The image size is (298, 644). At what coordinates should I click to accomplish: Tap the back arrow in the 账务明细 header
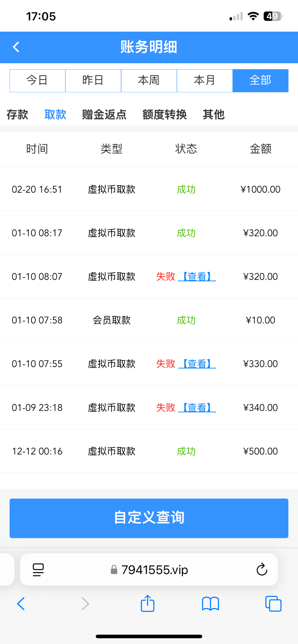click(x=16, y=47)
